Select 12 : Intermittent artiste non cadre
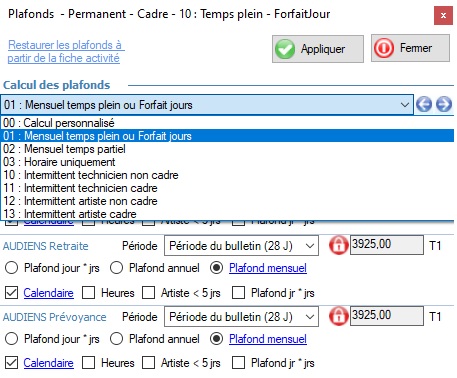 tap(227, 201)
